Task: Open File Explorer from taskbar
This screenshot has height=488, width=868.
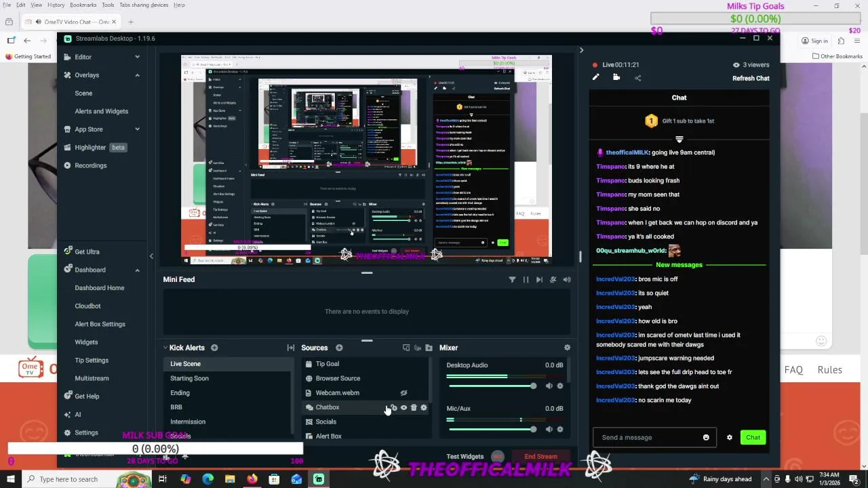Action: pyautogui.click(x=230, y=479)
